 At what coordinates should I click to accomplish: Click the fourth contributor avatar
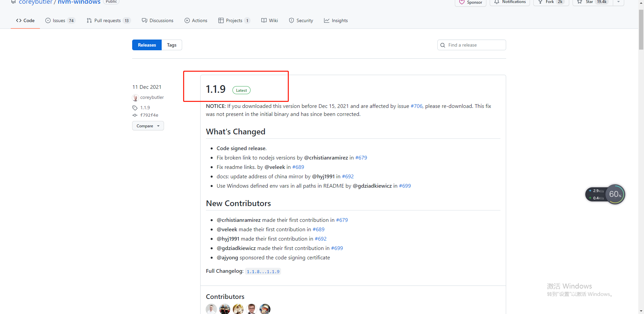click(x=252, y=309)
